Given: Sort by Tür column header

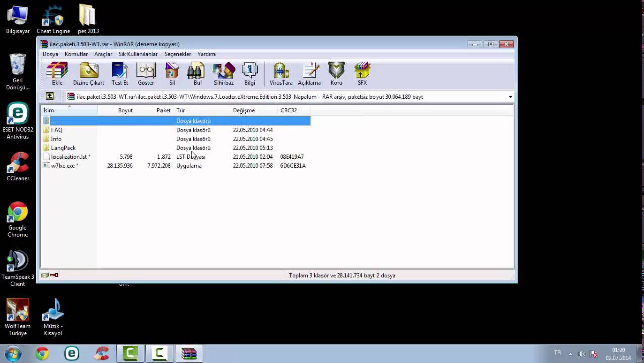Looking at the screenshot, I should pyautogui.click(x=202, y=110).
